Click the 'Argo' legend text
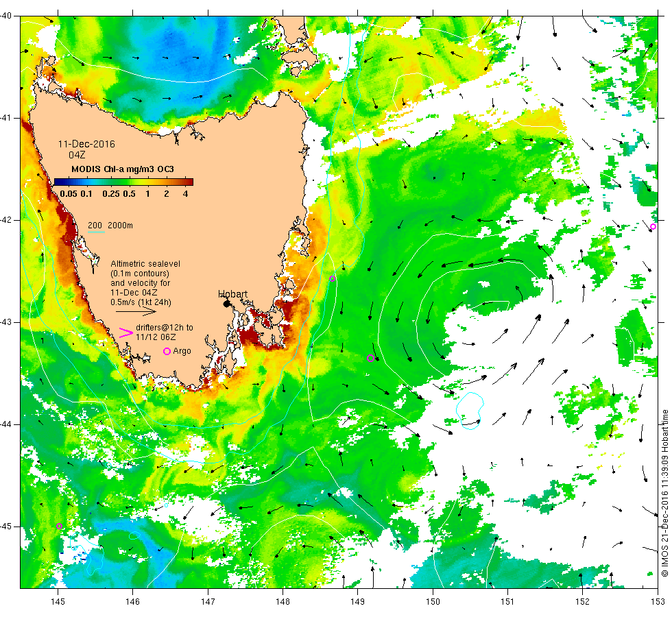 (182, 351)
